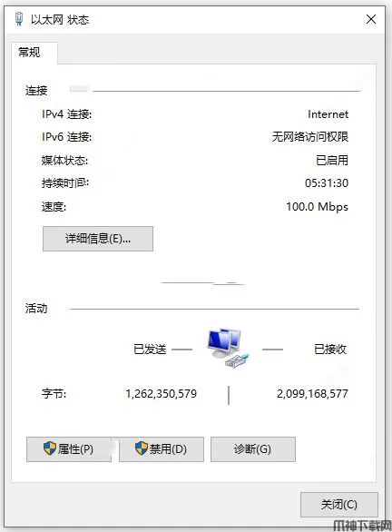Close the dialog with the X icon

coord(371,19)
